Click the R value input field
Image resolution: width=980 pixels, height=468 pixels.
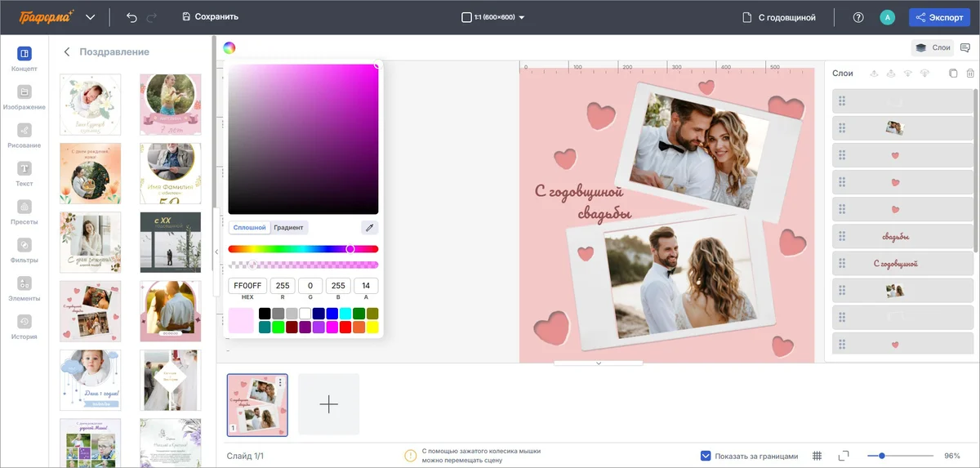283,286
